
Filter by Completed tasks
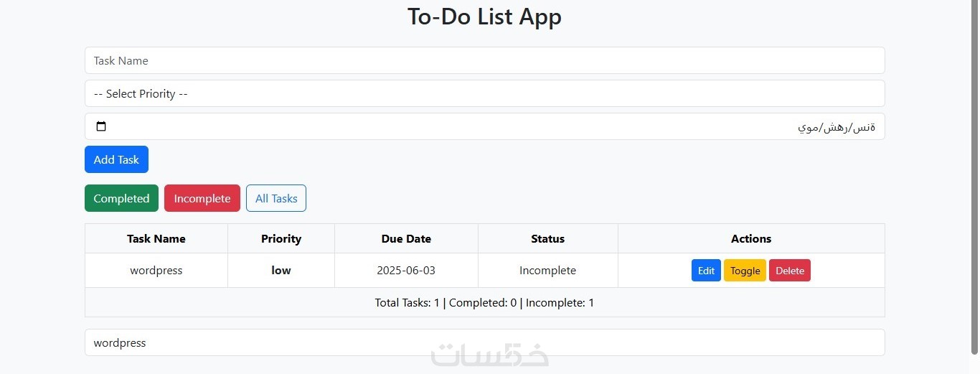tap(121, 199)
